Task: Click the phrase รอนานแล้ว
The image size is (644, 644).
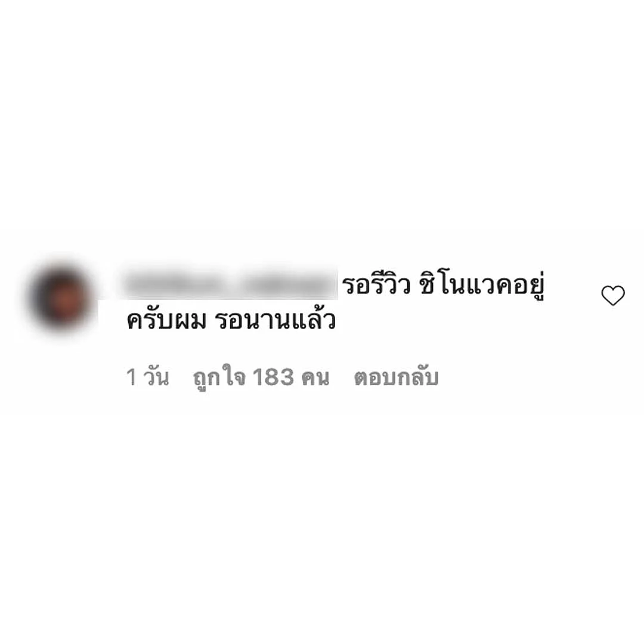Action: point(275,320)
